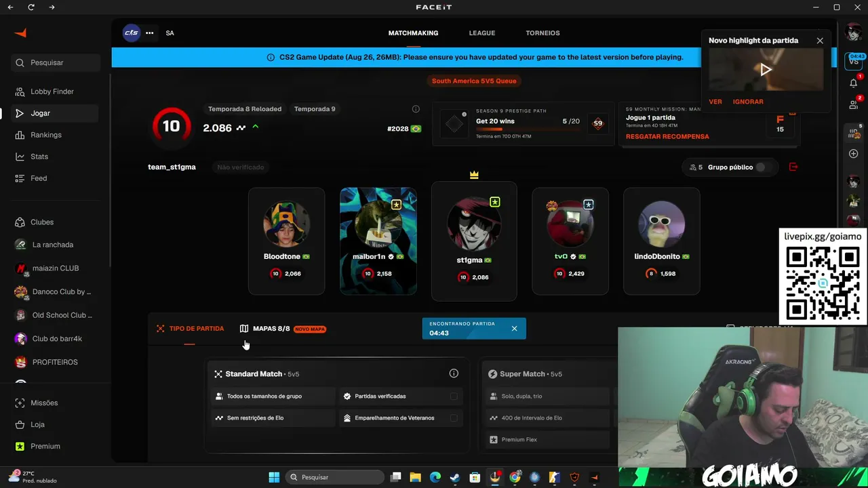Viewport: 868px width, 488px height.
Task: Cancel the Encontrando Partida search
Action: 514,329
